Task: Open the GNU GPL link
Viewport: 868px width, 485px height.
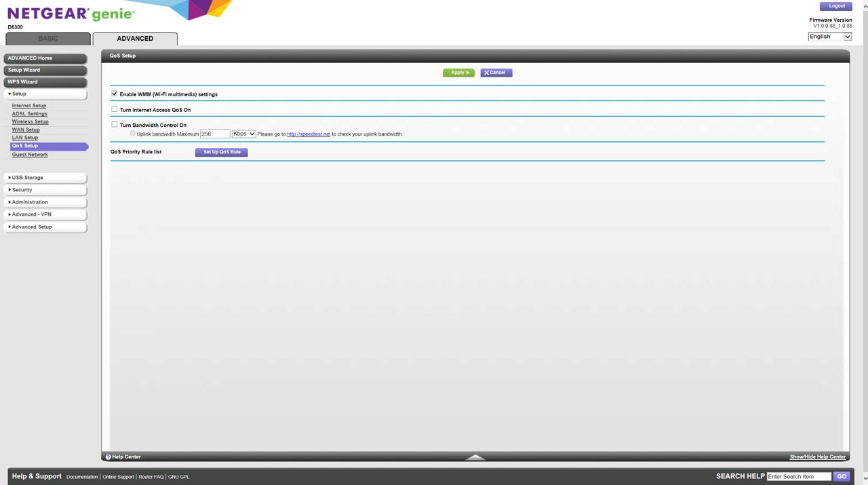Action: pos(178,477)
